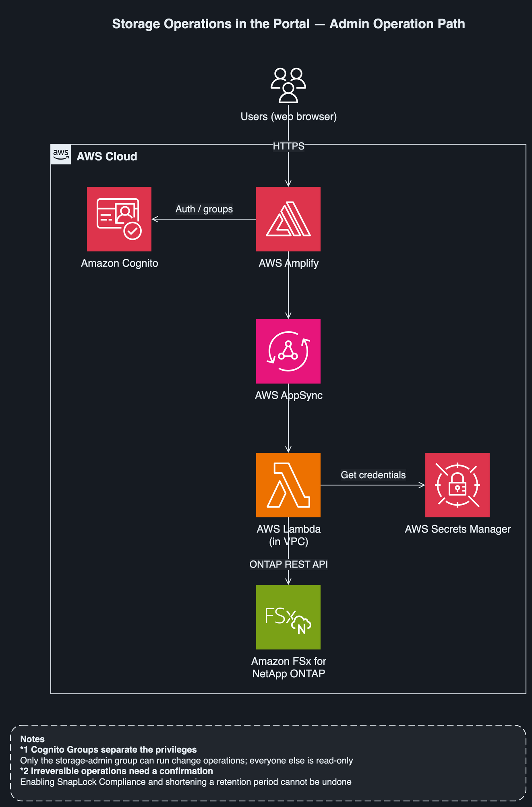Click the AWS Amplify icon

coord(288,219)
